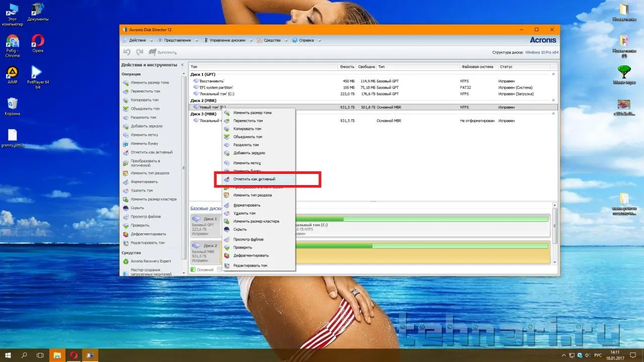Screen dimensions: 644x362
Task: Click the Undo arrow in the Acronis toolbar
Action: [127, 52]
